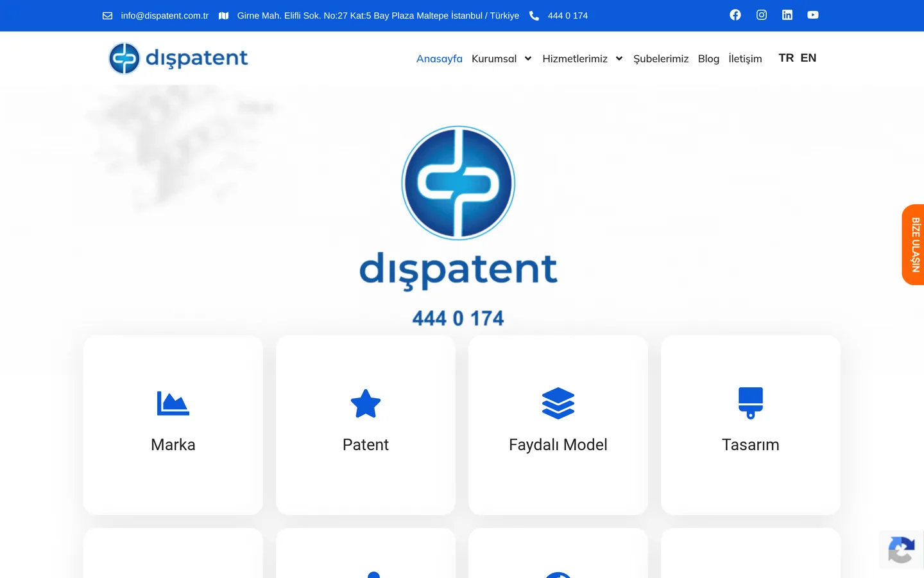The height and width of the screenshot is (578, 924).
Task: Open the Şubelerimiz menu item
Action: point(661,58)
